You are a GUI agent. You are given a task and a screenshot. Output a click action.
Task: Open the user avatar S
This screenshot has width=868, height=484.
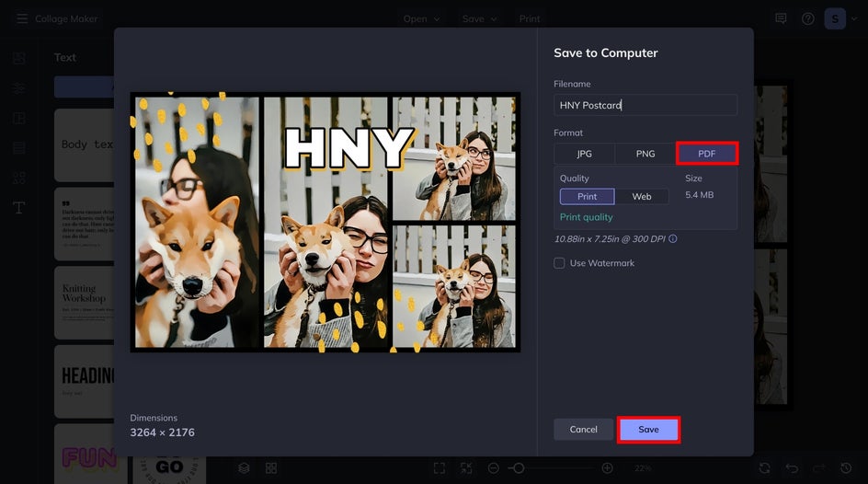835,18
